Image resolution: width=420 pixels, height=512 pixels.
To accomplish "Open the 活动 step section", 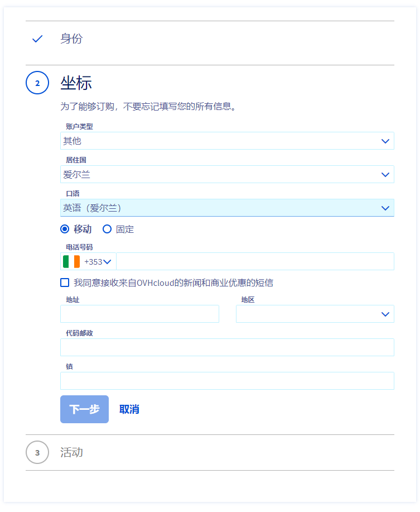I will click(71, 452).
